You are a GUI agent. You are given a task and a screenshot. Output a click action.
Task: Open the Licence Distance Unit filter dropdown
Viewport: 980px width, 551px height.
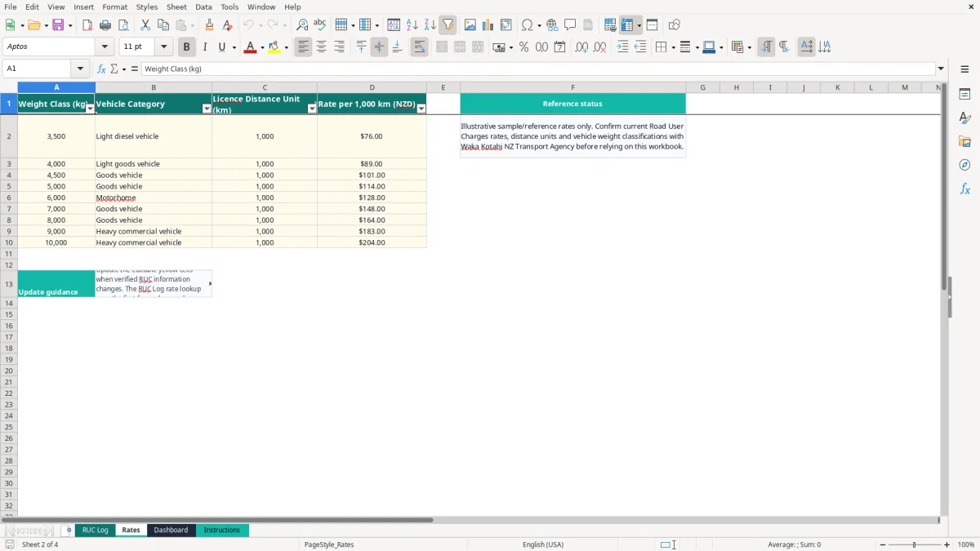(x=312, y=109)
